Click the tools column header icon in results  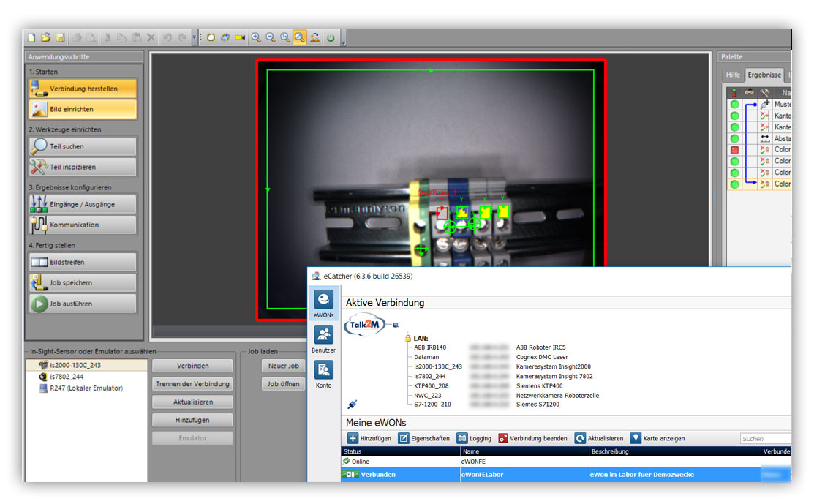tap(764, 93)
